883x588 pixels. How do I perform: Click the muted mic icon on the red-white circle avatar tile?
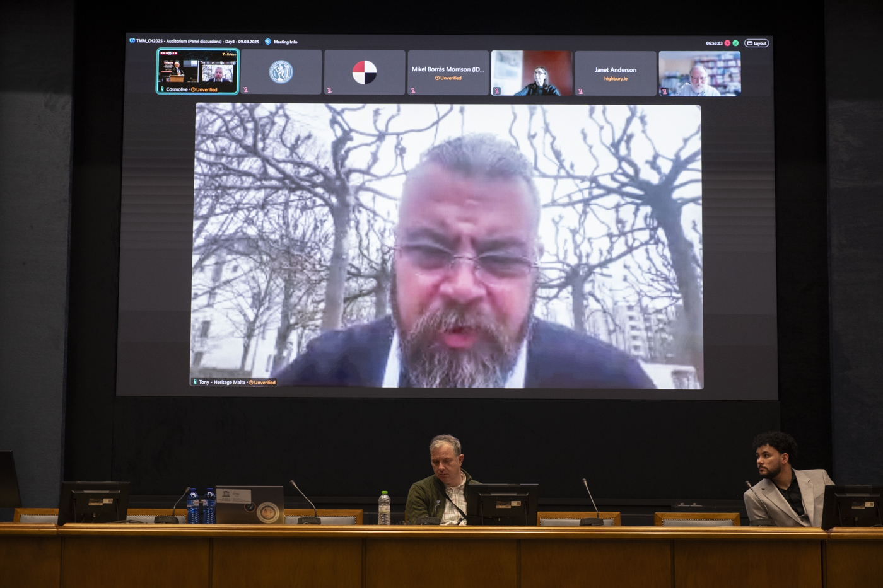pos(329,90)
